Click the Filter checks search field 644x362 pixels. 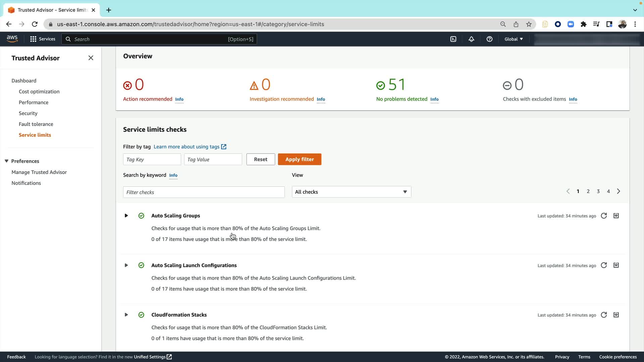[x=204, y=192]
